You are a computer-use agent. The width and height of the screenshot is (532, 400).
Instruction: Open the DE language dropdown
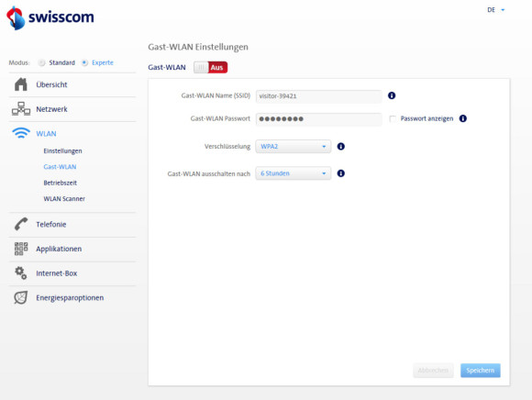[496, 10]
